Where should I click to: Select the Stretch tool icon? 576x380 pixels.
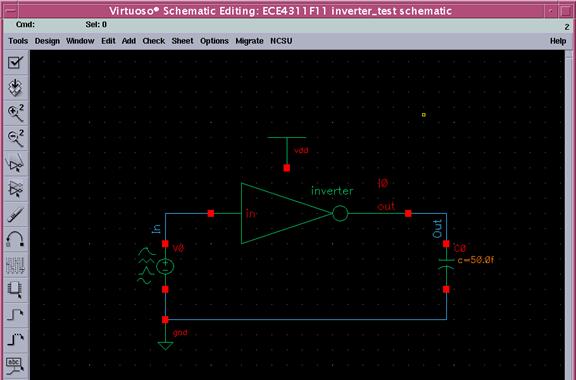tap(15, 164)
